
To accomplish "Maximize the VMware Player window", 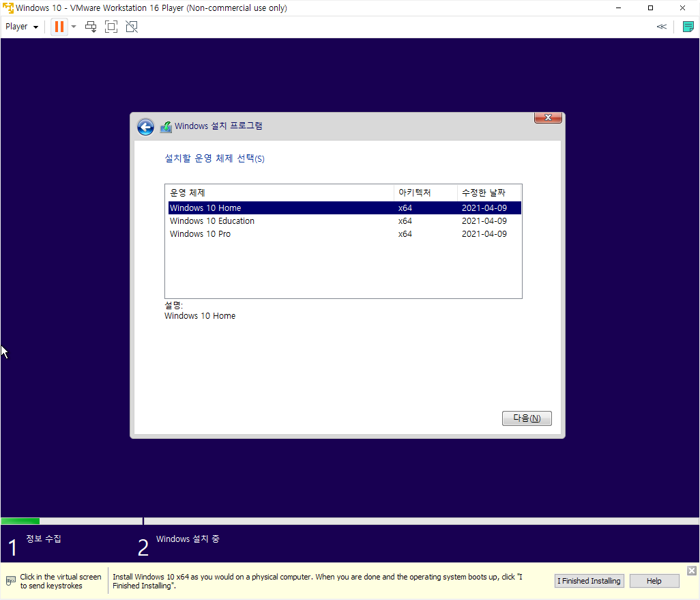I will (650, 8).
